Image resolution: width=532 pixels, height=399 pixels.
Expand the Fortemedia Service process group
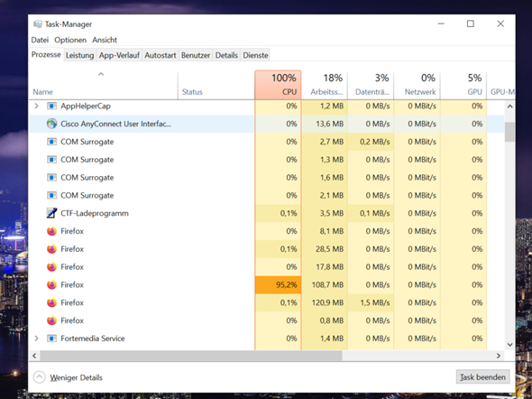pos(36,339)
